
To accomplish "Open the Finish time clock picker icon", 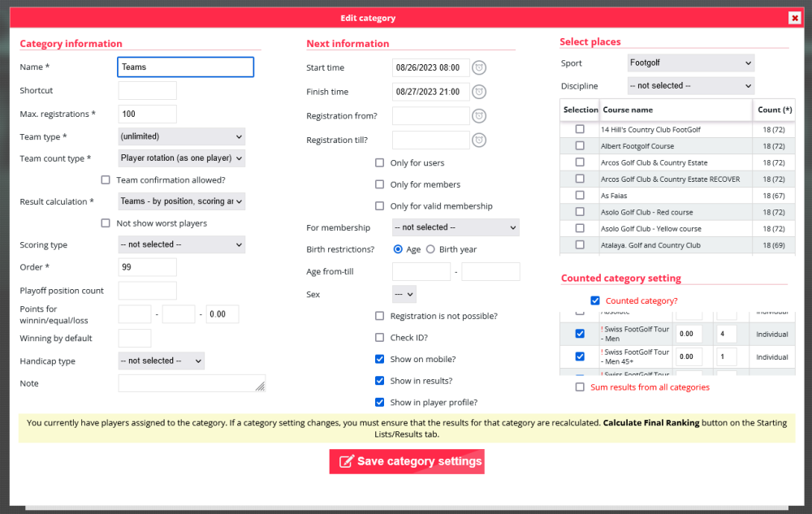I will (x=479, y=92).
